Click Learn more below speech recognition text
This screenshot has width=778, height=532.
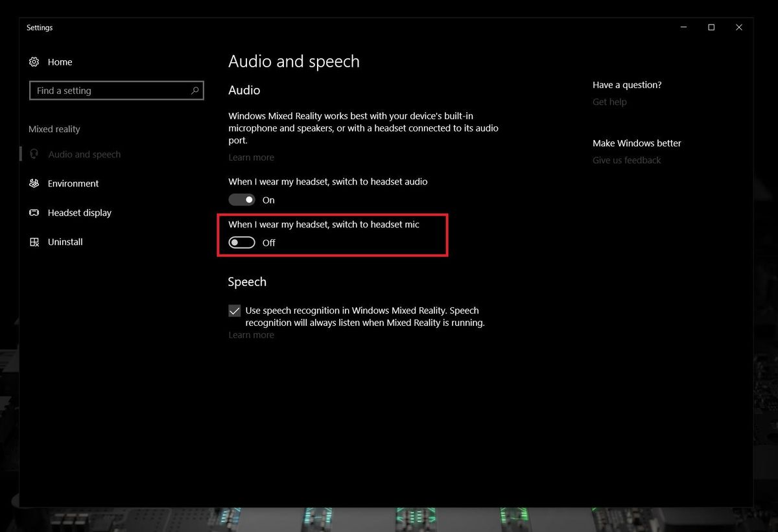point(251,334)
